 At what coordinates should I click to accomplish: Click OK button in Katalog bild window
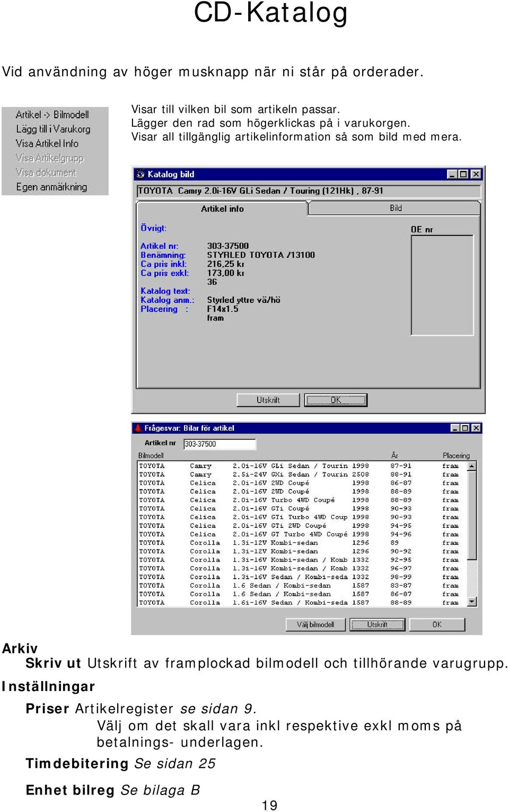coord(336,400)
